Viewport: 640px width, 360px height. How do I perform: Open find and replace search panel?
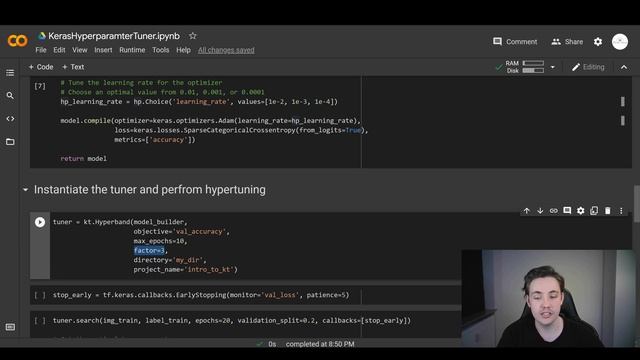[x=10, y=96]
